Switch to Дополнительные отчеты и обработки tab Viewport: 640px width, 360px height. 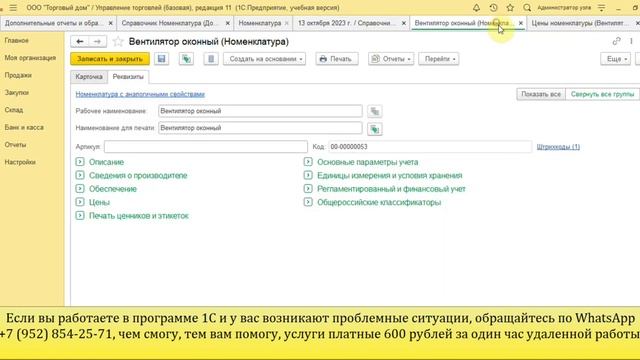(x=53, y=23)
